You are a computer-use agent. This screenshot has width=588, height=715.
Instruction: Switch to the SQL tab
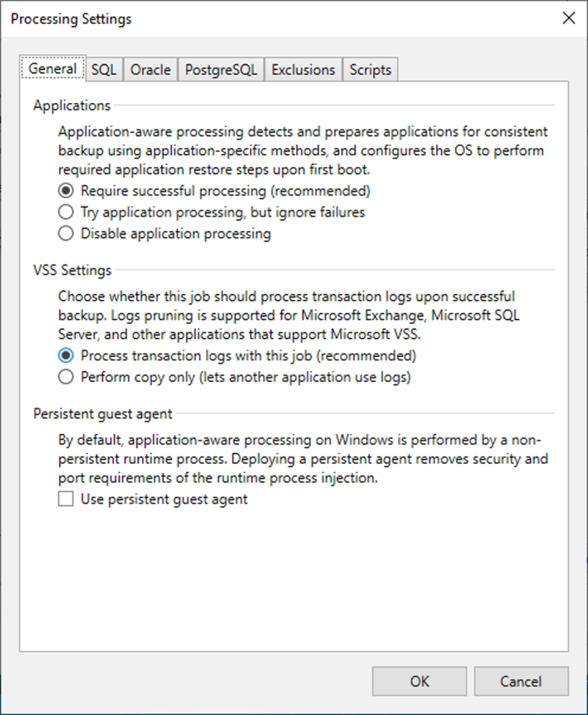[x=103, y=69]
